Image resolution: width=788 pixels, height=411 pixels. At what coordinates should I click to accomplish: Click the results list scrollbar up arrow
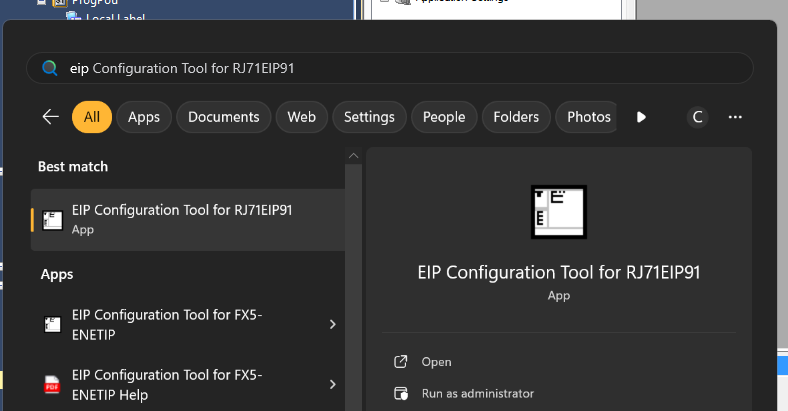(352, 156)
